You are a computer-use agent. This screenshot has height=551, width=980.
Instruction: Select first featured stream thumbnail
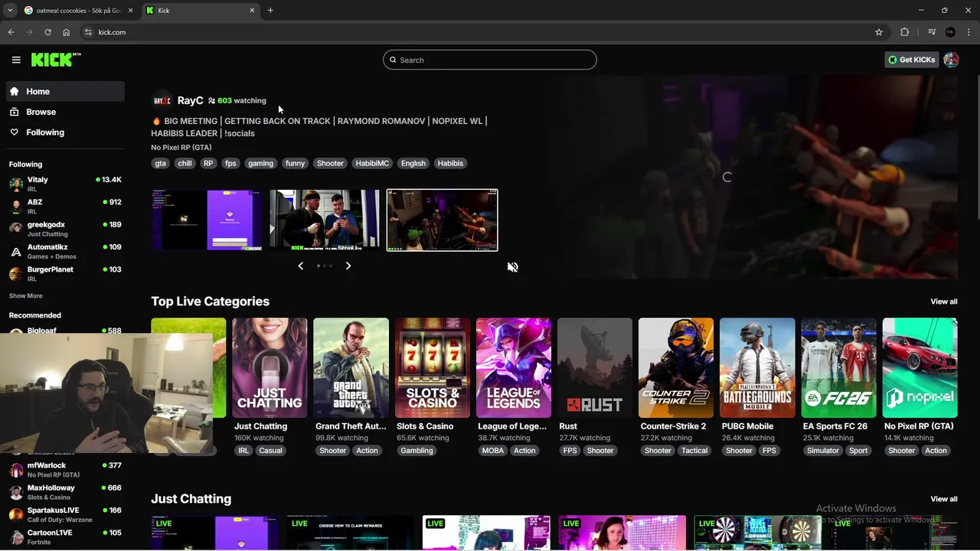pos(207,220)
